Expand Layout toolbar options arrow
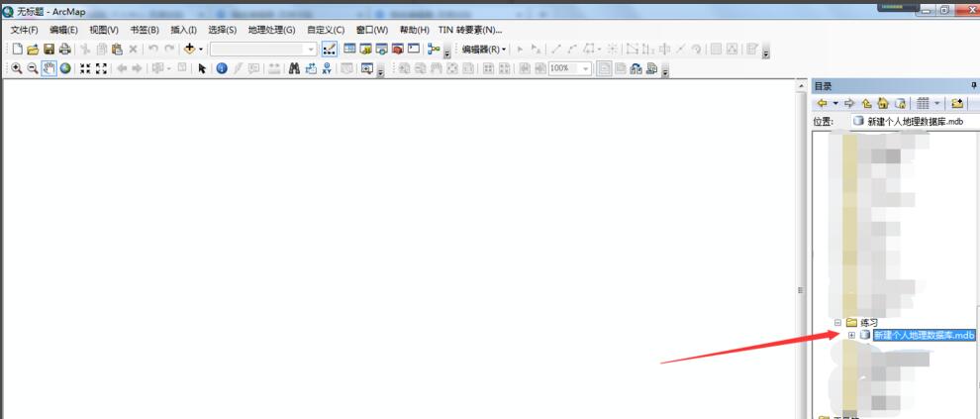 (665, 71)
